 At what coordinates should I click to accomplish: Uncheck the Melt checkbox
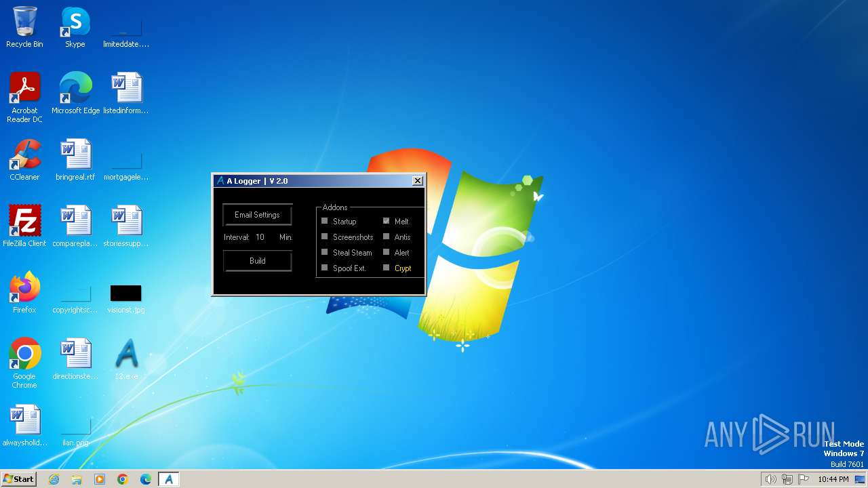tap(386, 221)
